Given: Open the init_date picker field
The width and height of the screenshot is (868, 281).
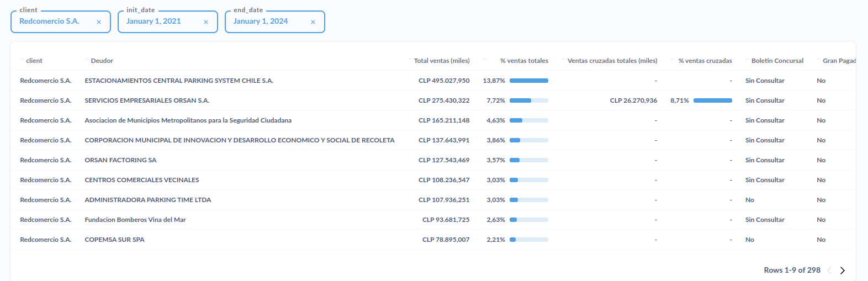Looking at the screenshot, I should (x=168, y=22).
